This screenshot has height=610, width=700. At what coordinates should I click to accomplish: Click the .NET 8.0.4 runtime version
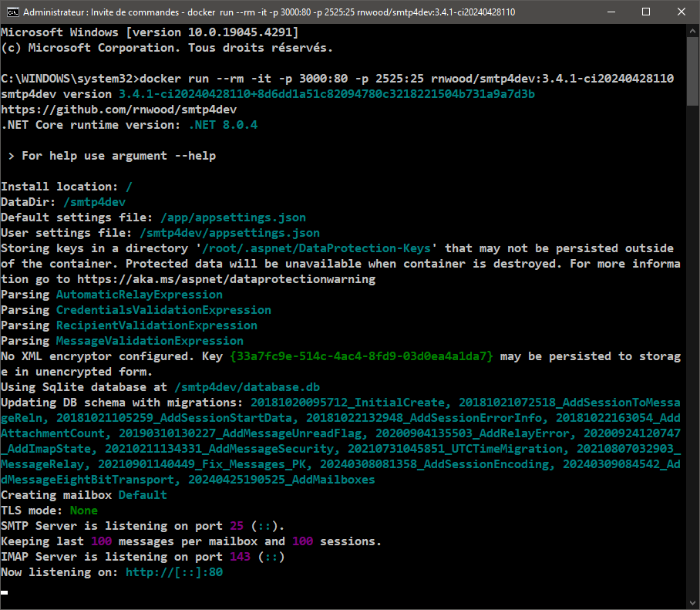coord(224,125)
